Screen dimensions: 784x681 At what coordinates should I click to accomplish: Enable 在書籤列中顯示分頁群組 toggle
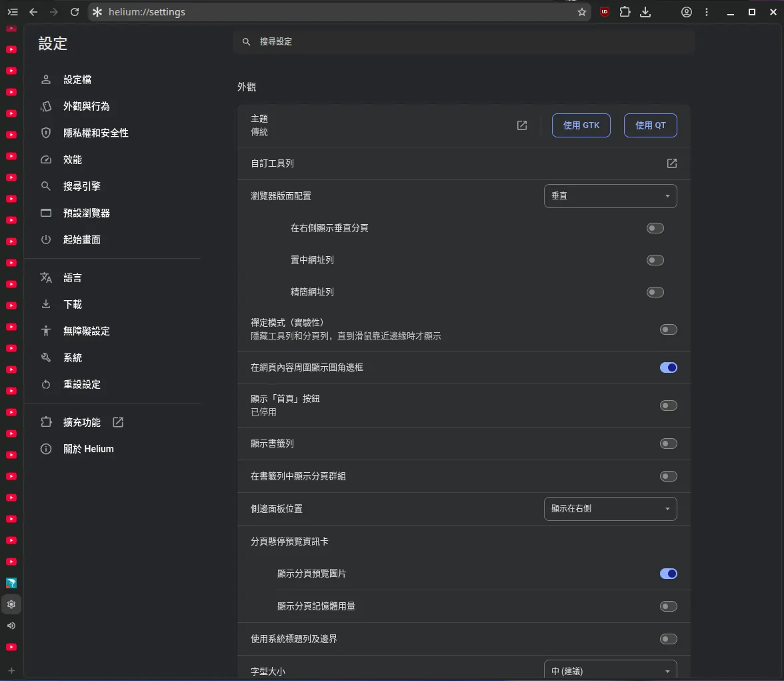pyautogui.click(x=669, y=476)
